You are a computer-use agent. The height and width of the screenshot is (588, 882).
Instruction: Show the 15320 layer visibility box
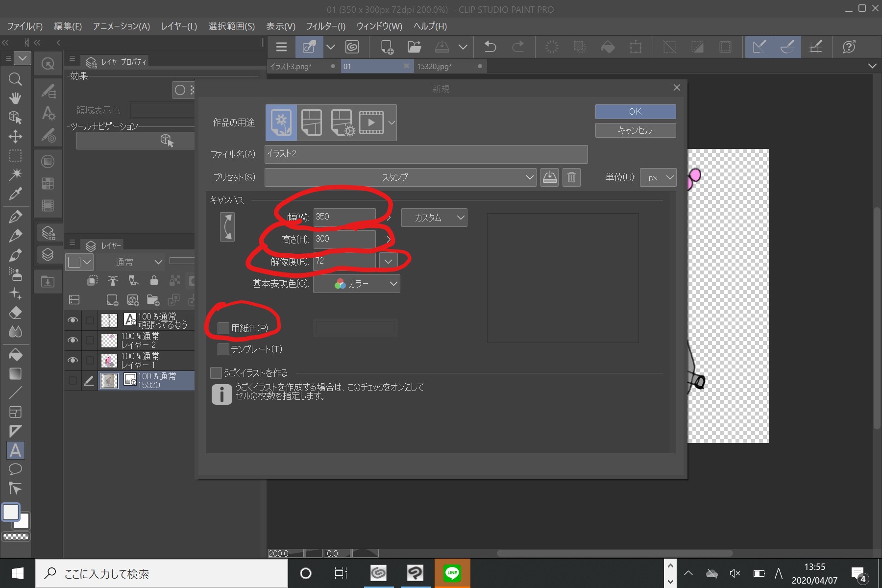(x=73, y=380)
